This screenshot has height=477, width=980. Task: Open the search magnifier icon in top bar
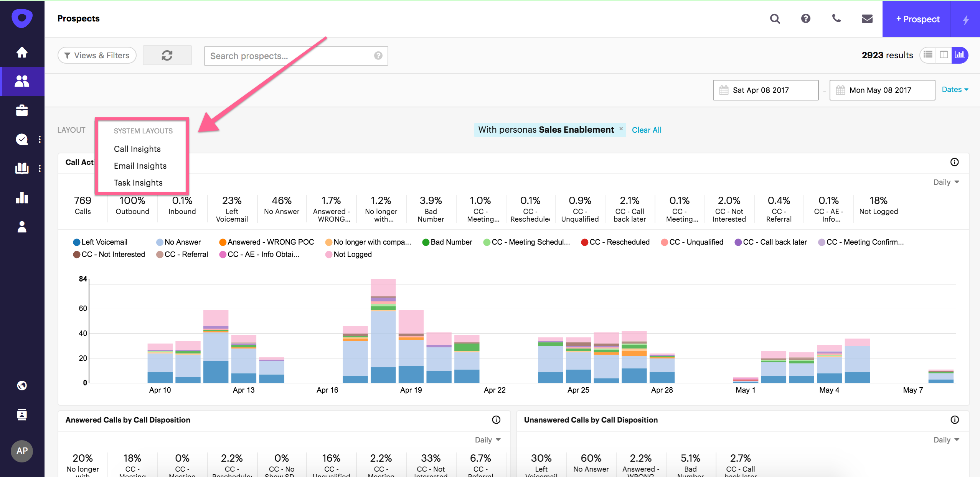pyautogui.click(x=775, y=18)
